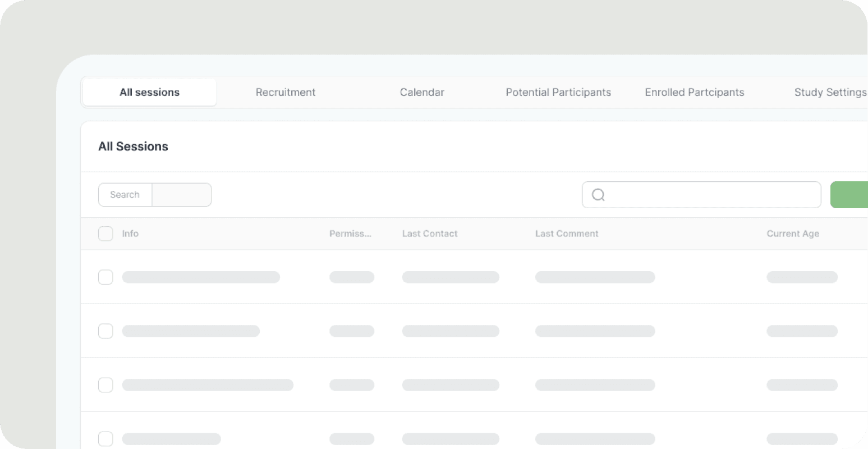Select the Enrolled Partcipants tab
Screen dimensions: 868x449
click(x=695, y=92)
